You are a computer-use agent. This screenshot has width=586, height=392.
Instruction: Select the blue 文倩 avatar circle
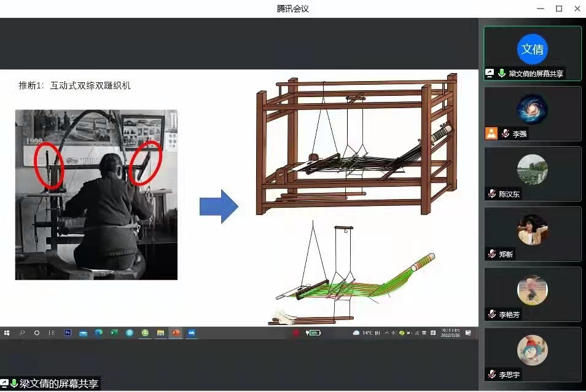click(x=532, y=49)
